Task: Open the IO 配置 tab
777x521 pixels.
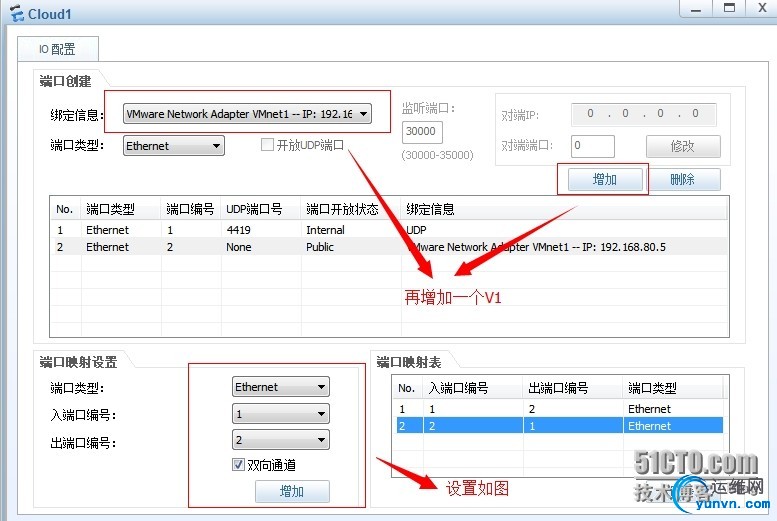Action: pos(57,49)
